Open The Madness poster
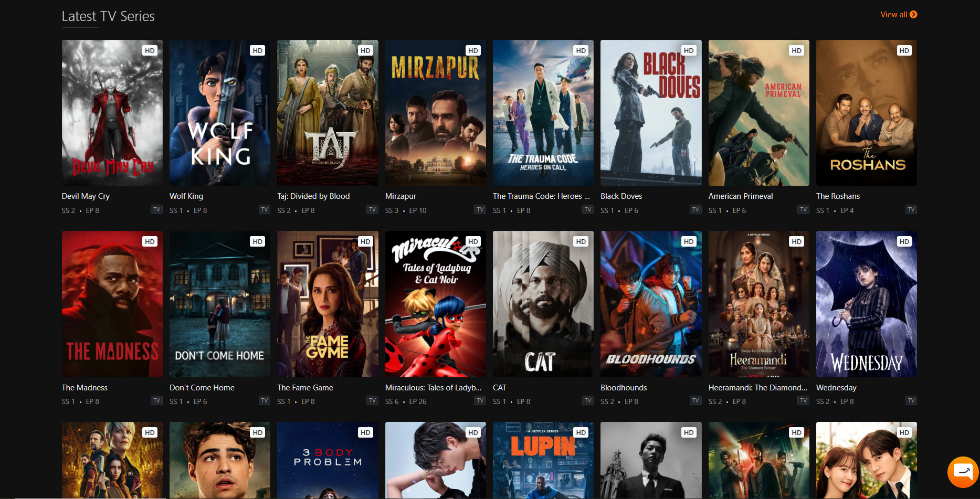This screenshot has height=499, width=980. coord(112,304)
